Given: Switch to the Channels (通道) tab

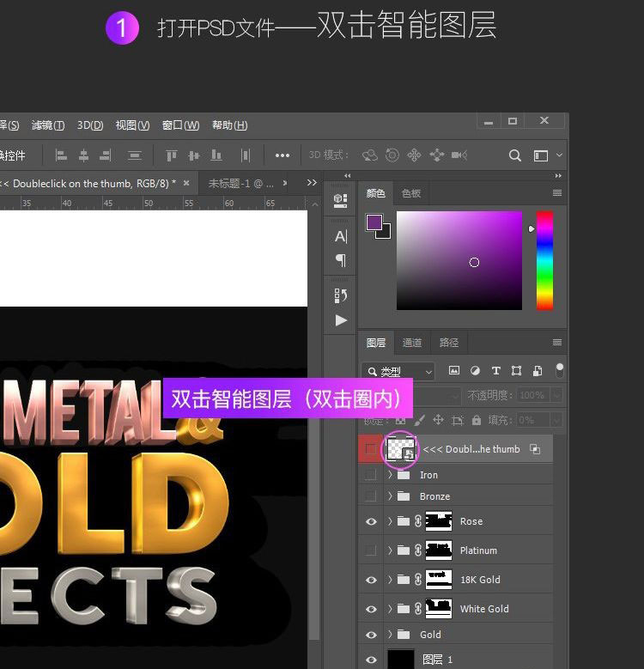Looking at the screenshot, I should [412, 343].
